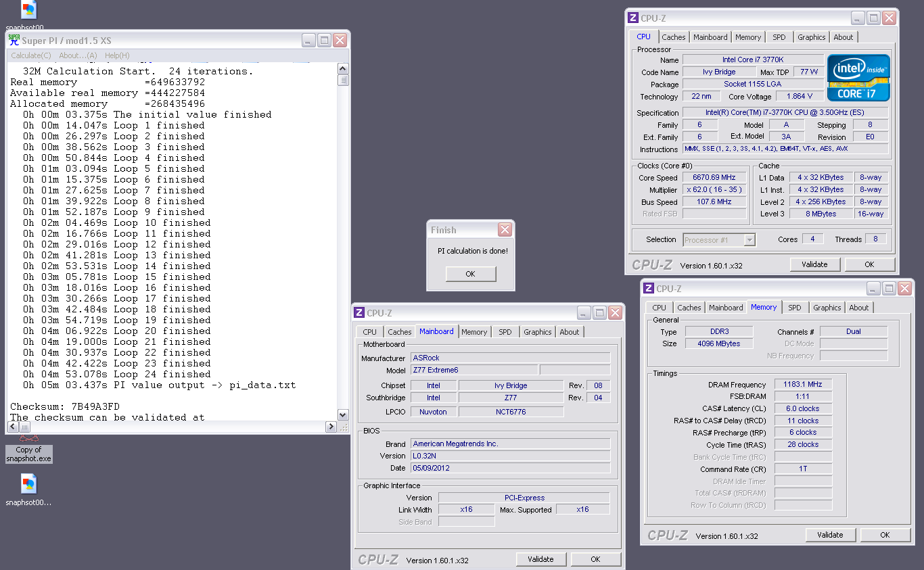Click the CPU-Z Z logo in CPU window
924x570 pixels.
point(633,18)
